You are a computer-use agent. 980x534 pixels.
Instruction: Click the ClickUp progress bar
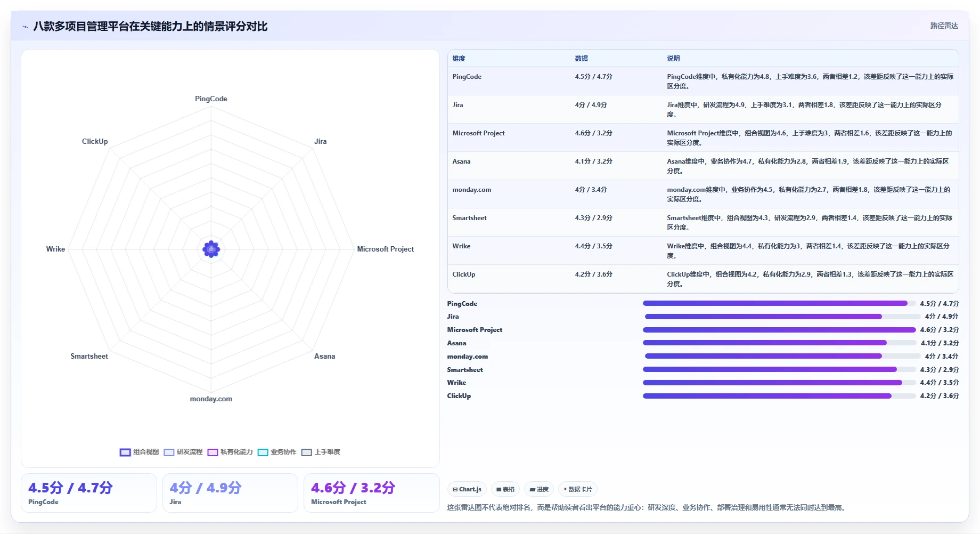click(779, 396)
